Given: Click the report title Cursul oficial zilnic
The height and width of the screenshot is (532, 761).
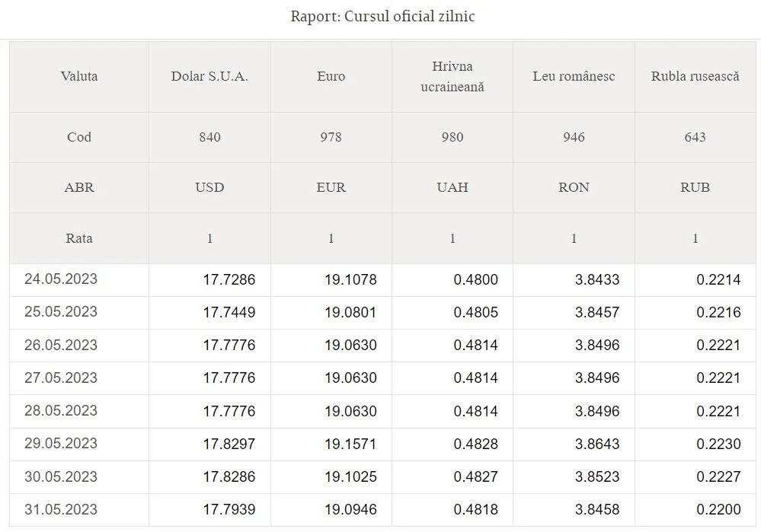Looking at the screenshot, I should pyautogui.click(x=382, y=17).
